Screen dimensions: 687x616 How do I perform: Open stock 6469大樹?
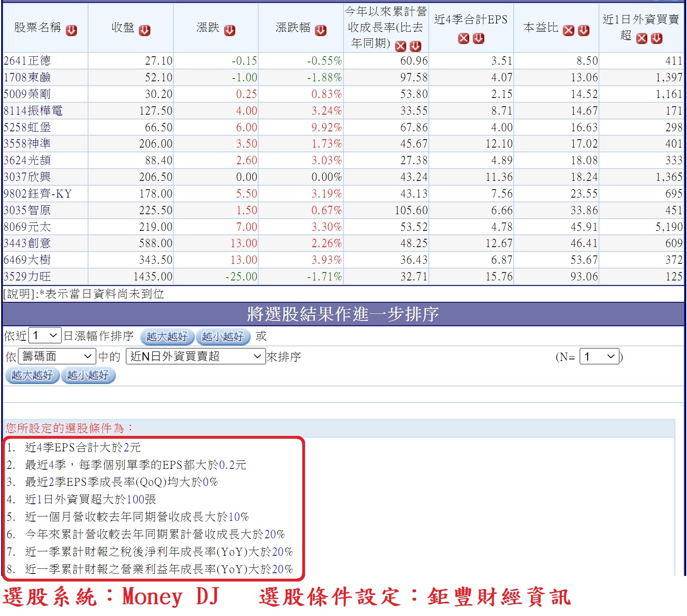tap(27, 260)
